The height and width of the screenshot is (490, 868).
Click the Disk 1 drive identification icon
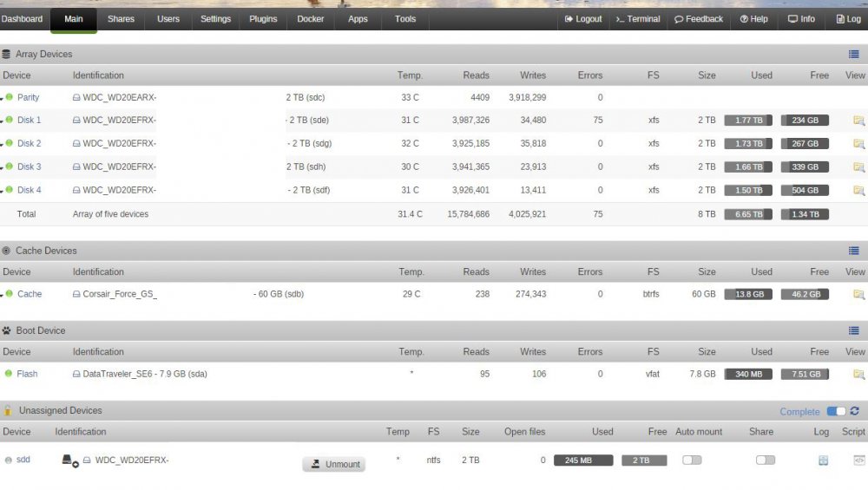(x=76, y=120)
